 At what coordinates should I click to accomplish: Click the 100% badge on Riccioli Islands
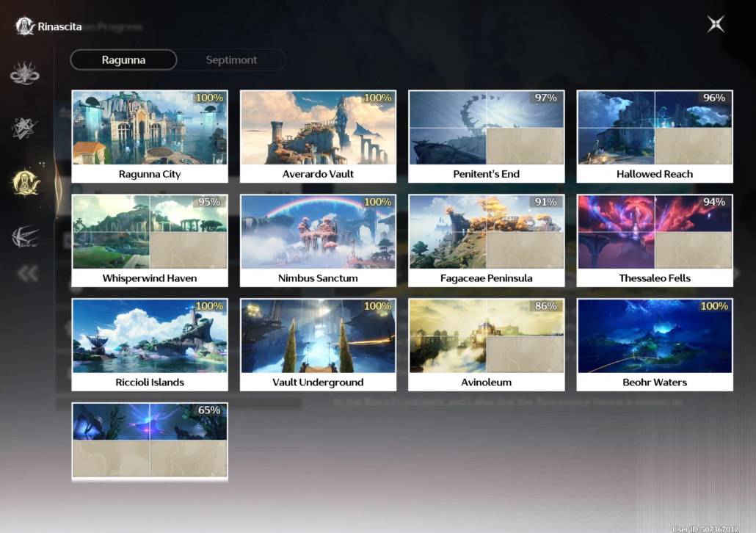pos(209,306)
